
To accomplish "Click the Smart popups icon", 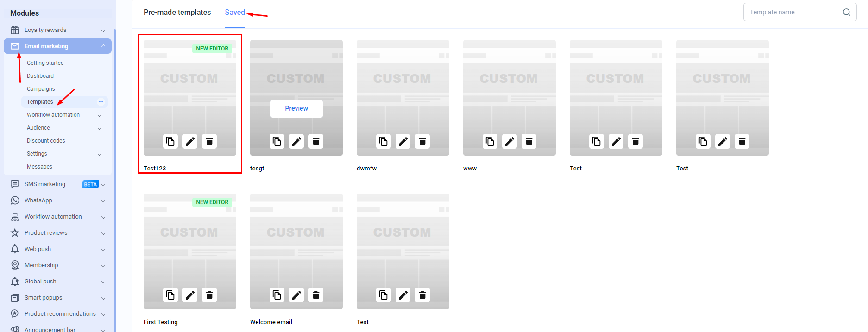I will point(15,298).
